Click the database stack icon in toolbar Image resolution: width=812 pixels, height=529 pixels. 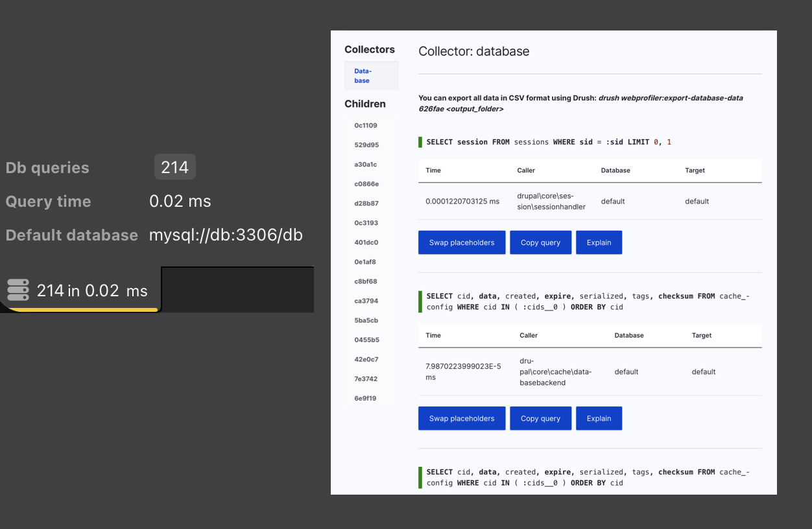pyautogui.click(x=18, y=290)
